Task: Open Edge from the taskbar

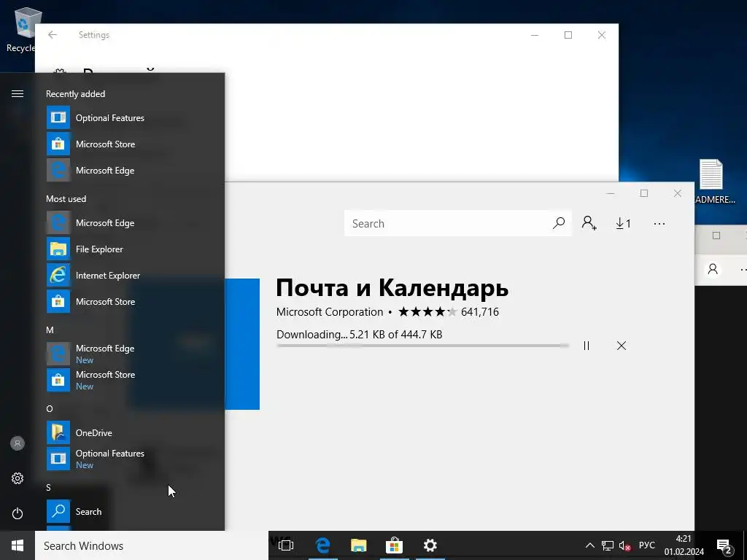Action: pyautogui.click(x=322, y=545)
